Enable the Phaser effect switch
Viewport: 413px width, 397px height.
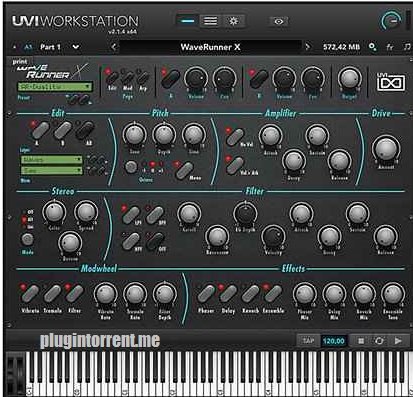point(206,293)
